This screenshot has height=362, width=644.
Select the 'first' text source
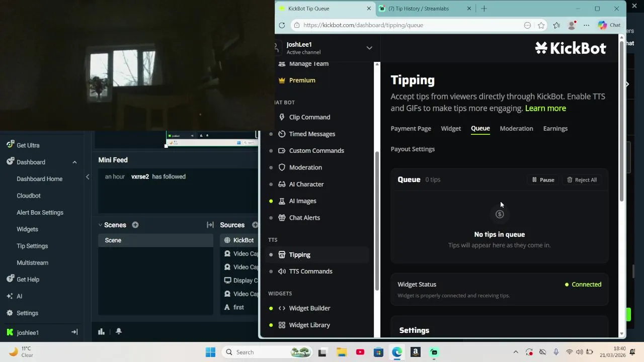(239, 307)
